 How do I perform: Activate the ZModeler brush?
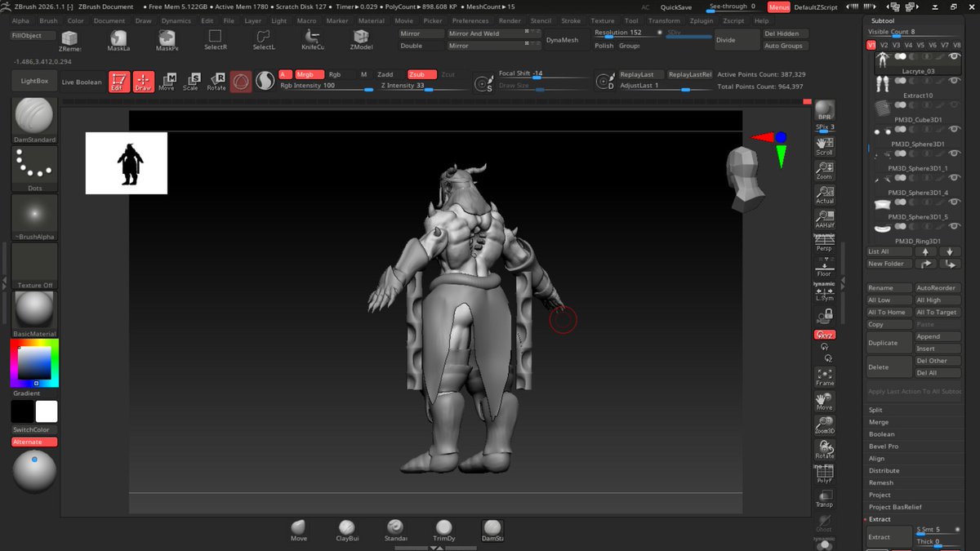pyautogui.click(x=360, y=41)
